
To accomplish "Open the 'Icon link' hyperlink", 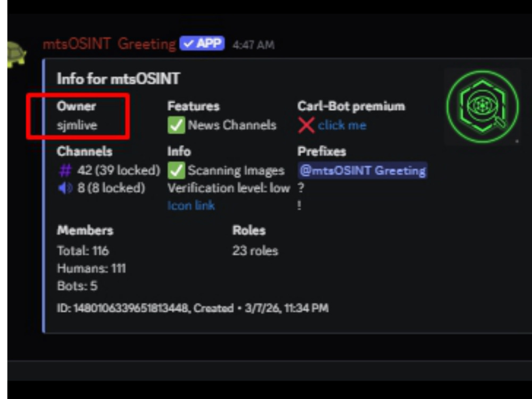I will point(191,205).
